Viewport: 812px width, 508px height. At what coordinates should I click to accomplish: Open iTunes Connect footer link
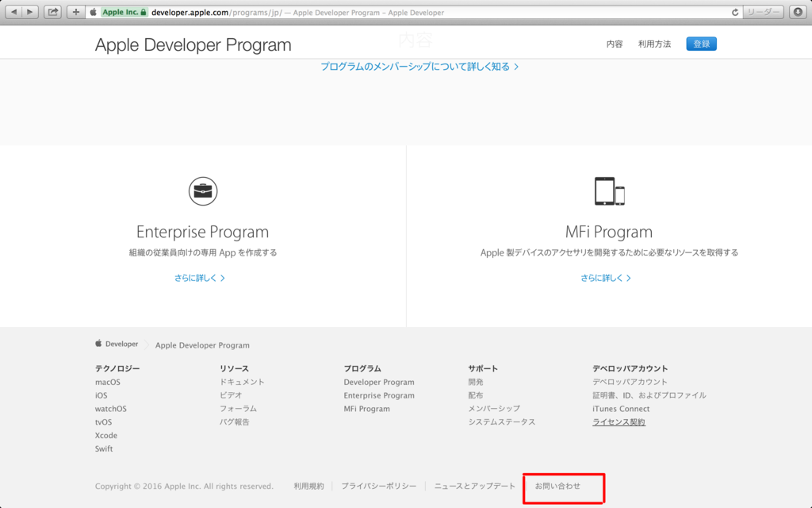coord(621,409)
